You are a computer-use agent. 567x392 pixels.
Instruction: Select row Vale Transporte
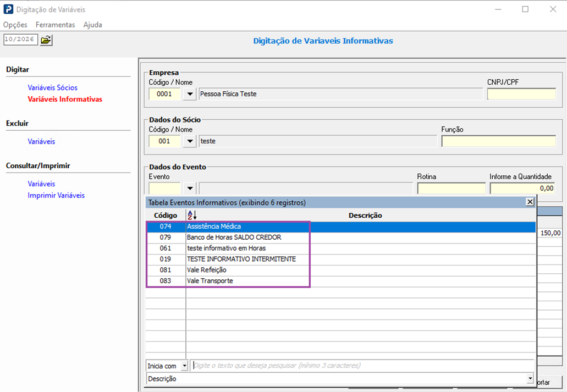[340, 280]
